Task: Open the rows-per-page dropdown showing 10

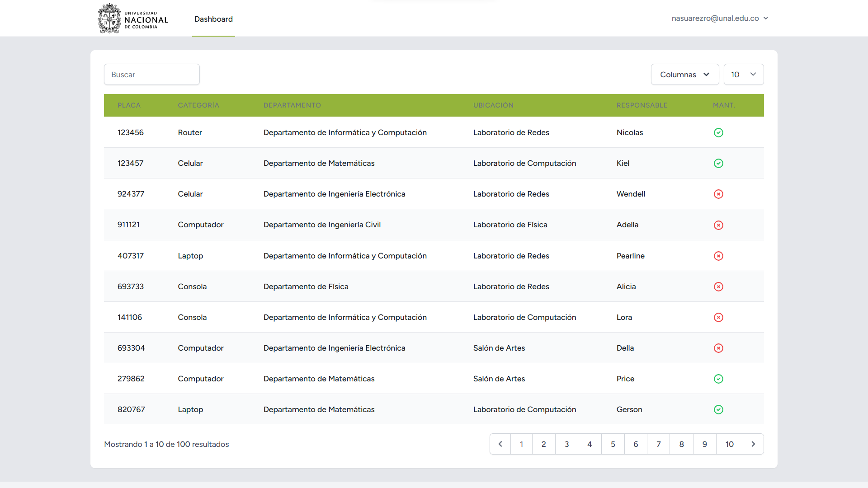Action: pyautogui.click(x=743, y=75)
